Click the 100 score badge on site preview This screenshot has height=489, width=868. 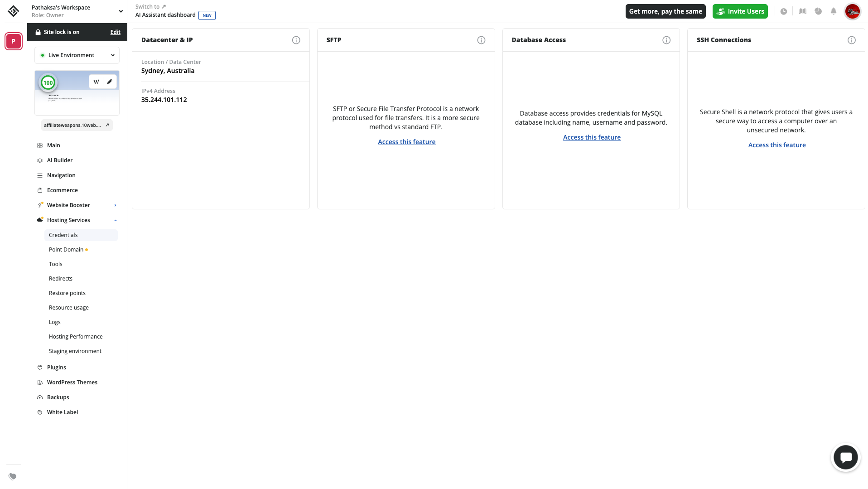coord(48,82)
